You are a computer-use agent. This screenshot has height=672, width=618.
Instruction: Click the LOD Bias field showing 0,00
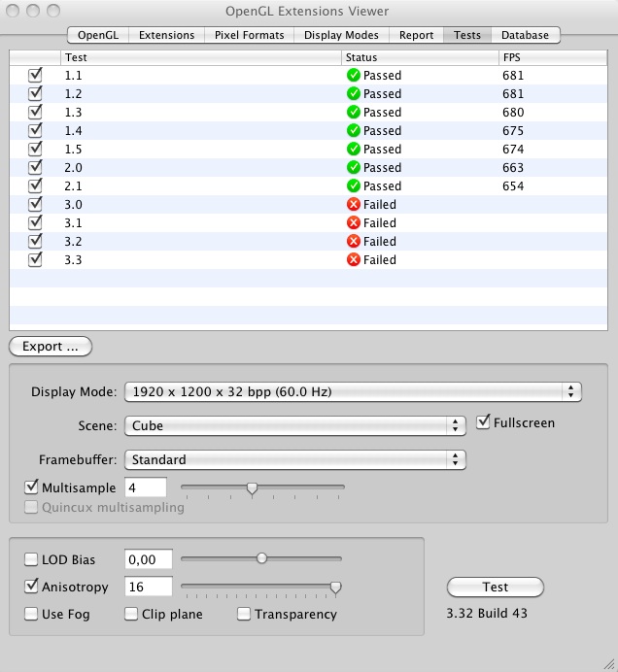(x=149, y=559)
